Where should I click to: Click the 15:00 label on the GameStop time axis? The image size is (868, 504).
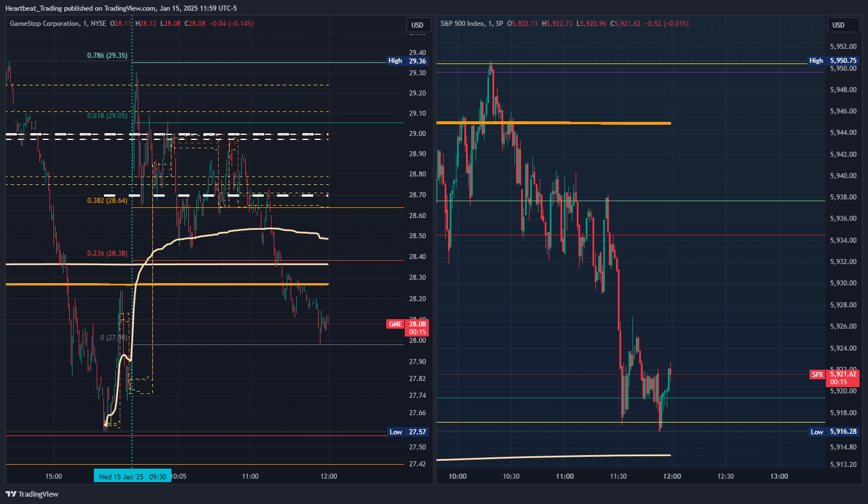point(53,476)
